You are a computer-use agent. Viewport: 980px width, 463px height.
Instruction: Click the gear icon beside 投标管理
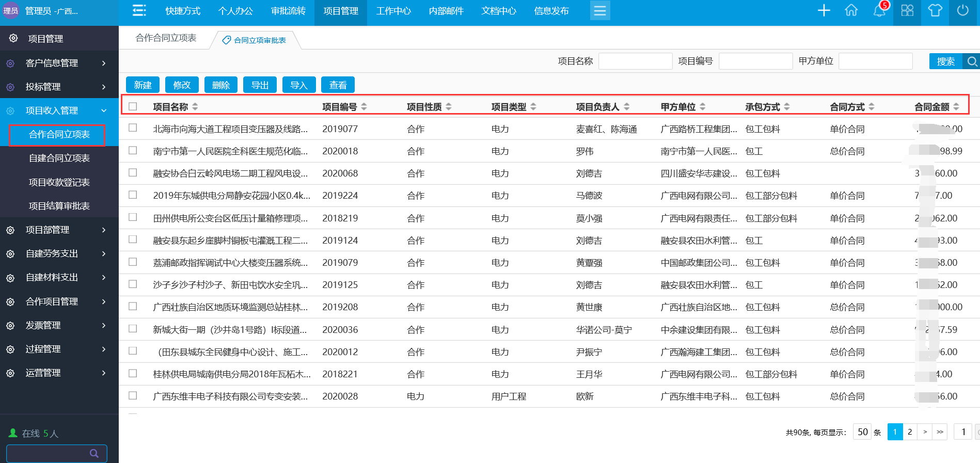pyautogui.click(x=10, y=87)
